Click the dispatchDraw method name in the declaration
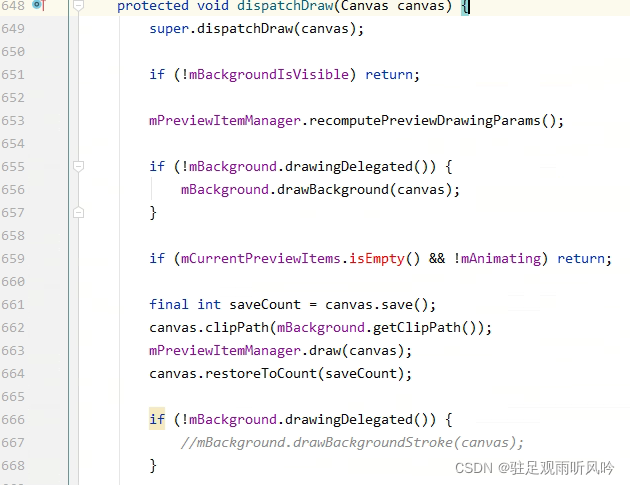 pyautogui.click(x=285, y=6)
